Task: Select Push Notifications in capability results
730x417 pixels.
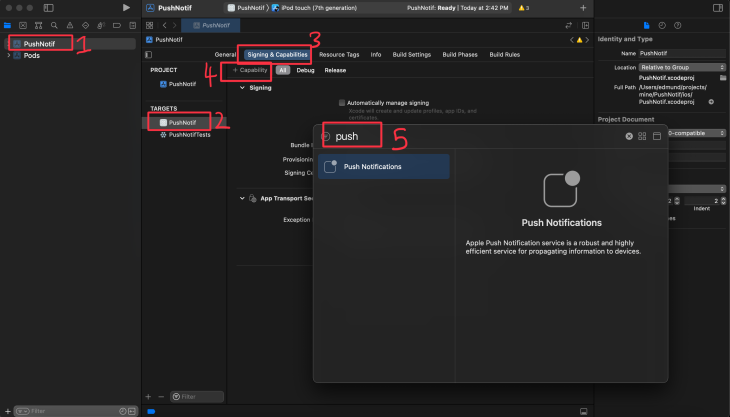Action: [x=384, y=167]
